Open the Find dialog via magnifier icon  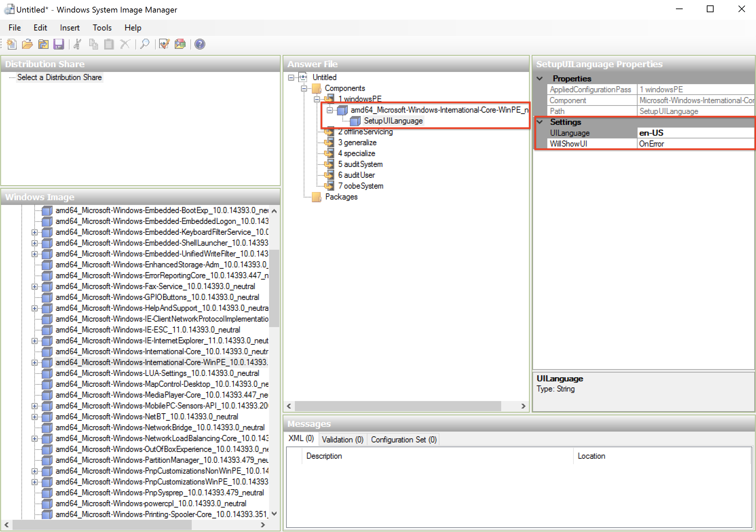[145, 44]
